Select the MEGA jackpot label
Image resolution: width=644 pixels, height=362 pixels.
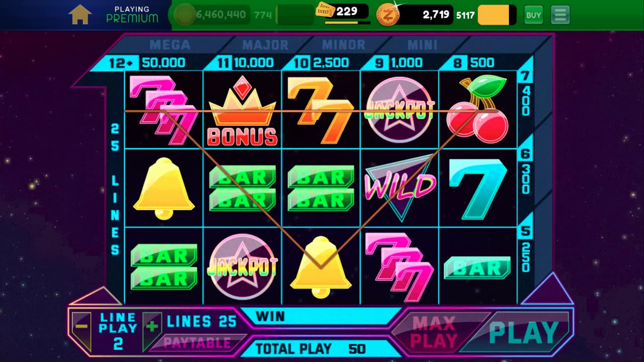point(170,45)
